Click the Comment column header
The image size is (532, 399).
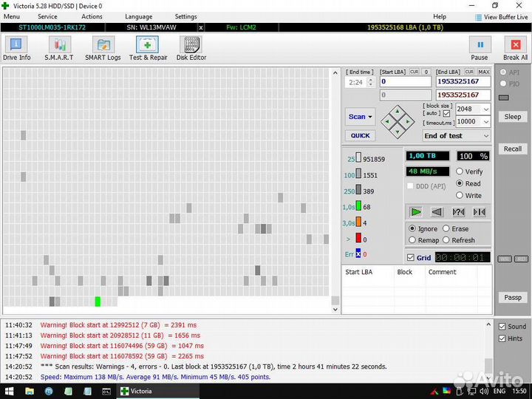point(442,272)
